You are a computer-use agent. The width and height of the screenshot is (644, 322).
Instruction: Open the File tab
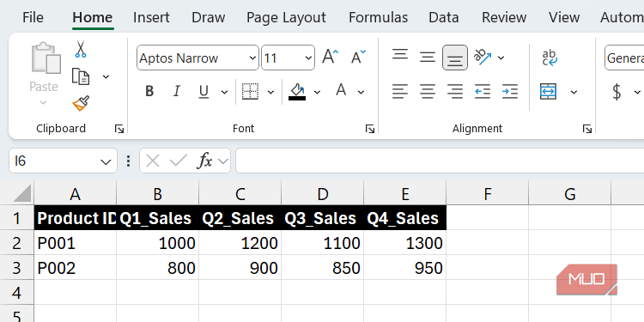tap(33, 17)
